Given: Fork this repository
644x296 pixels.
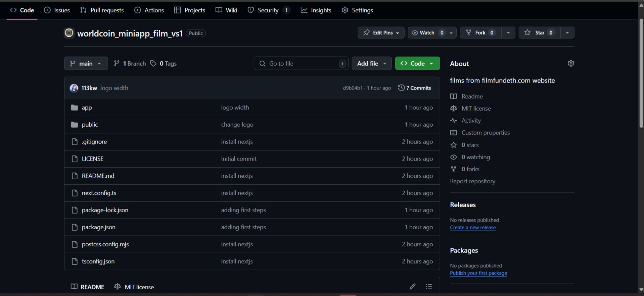Looking at the screenshot, I should (x=480, y=33).
